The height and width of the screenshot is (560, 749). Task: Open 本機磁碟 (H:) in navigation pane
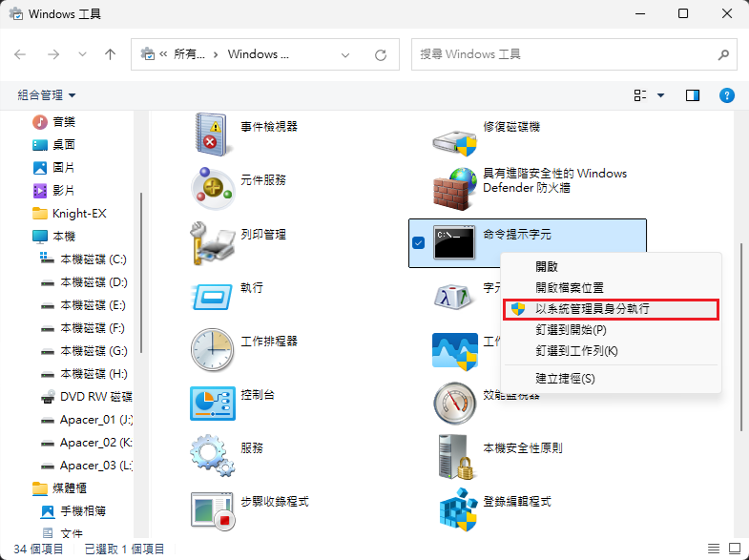coord(84,374)
